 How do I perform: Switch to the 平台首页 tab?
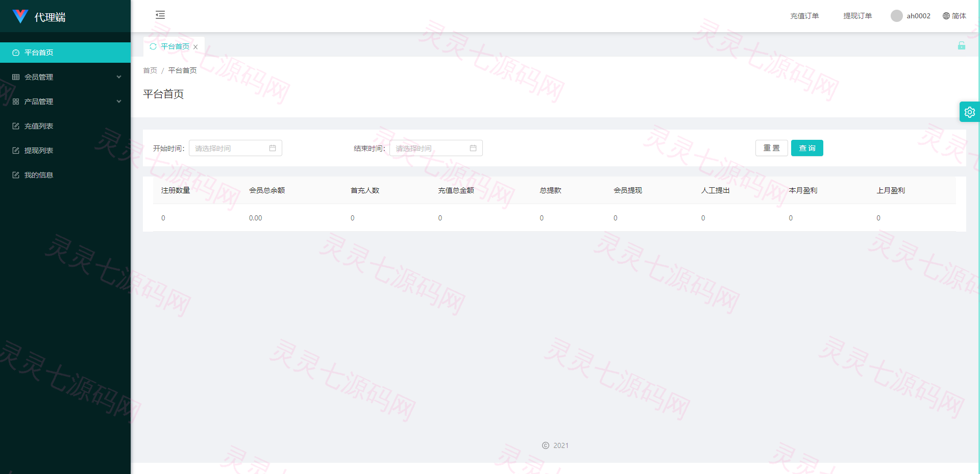[175, 46]
